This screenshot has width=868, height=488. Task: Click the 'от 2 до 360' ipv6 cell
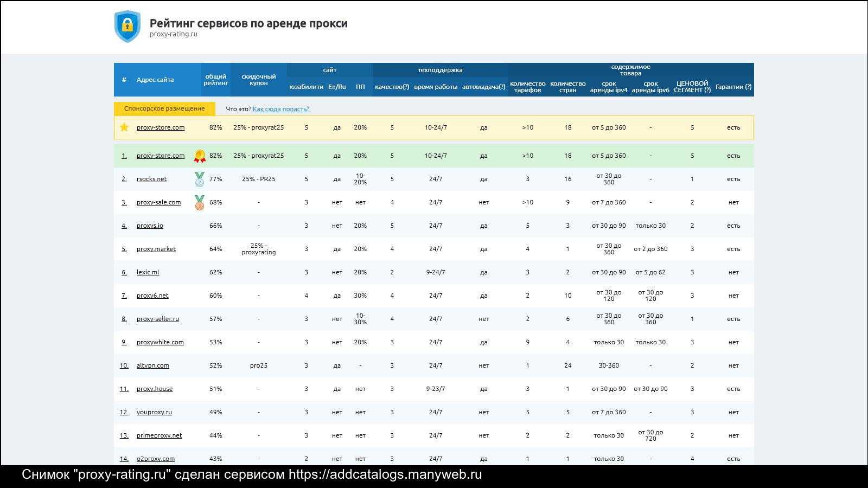650,249
